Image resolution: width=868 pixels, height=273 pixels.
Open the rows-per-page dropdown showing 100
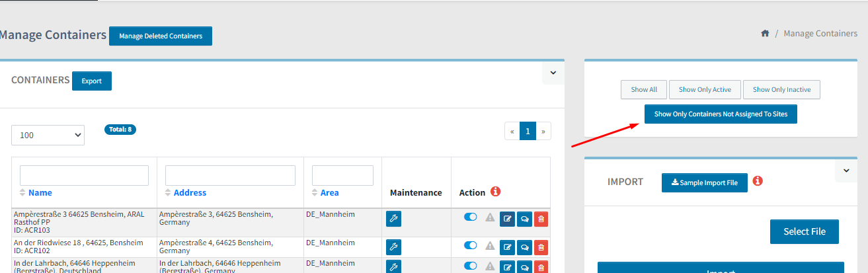(x=48, y=135)
